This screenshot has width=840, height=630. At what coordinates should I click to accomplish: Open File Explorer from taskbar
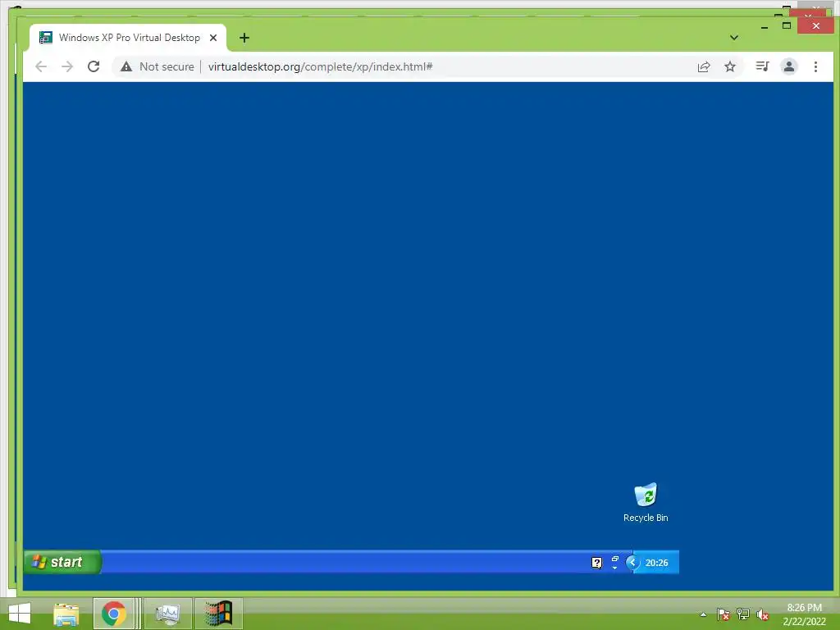pyautogui.click(x=66, y=614)
